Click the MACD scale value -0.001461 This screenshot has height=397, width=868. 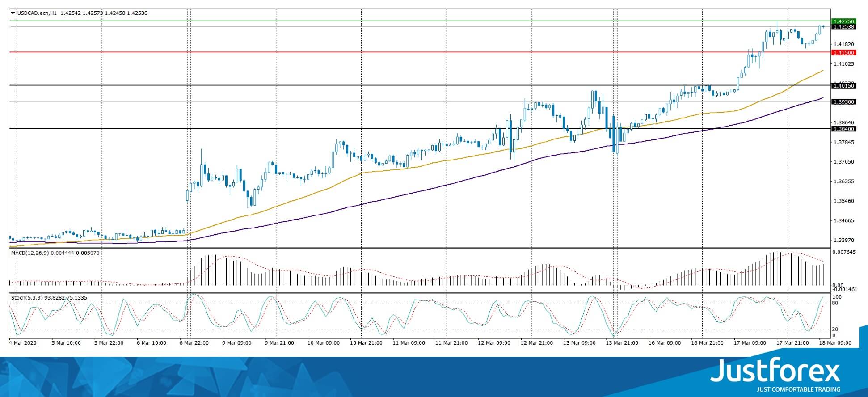845,289
